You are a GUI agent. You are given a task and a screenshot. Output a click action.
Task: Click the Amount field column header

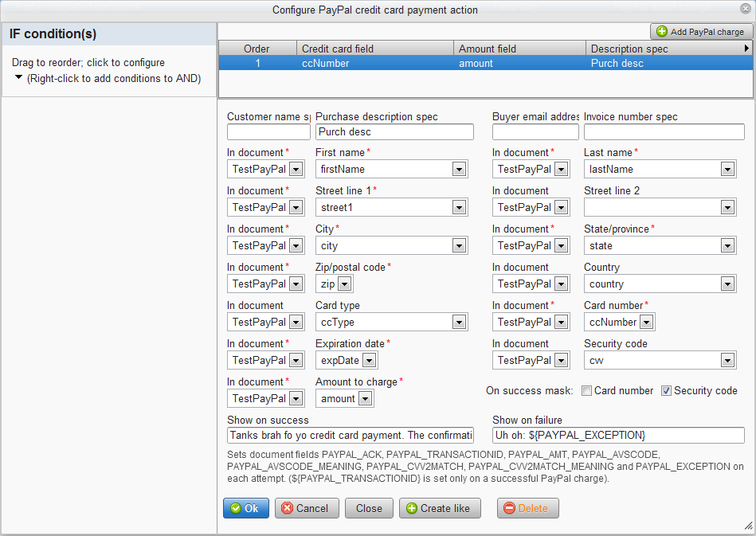point(519,49)
